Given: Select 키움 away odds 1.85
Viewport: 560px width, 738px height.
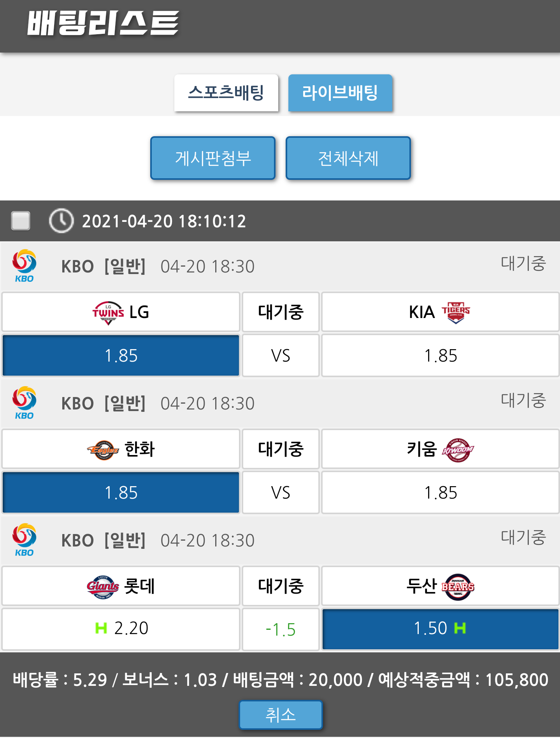Looking at the screenshot, I should coord(441,493).
